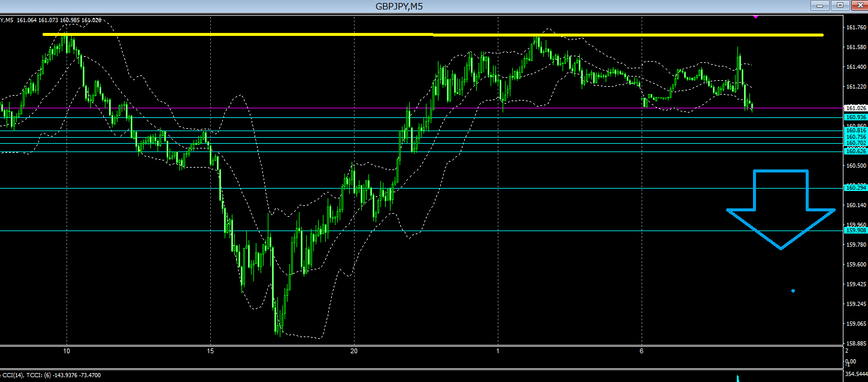Click the magenta triangle chart shift marker
Image resolution: width=868 pixels, height=382 pixels.
coord(755,17)
